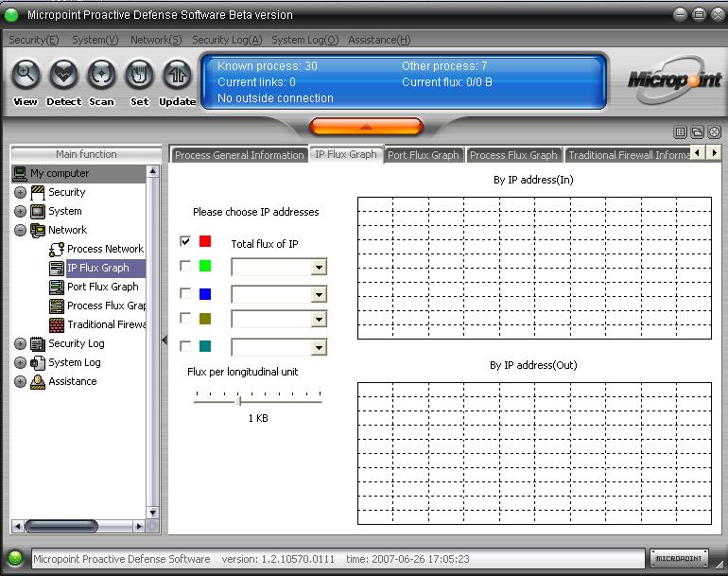Expand the Security Log tree node

tap(20, 343)
